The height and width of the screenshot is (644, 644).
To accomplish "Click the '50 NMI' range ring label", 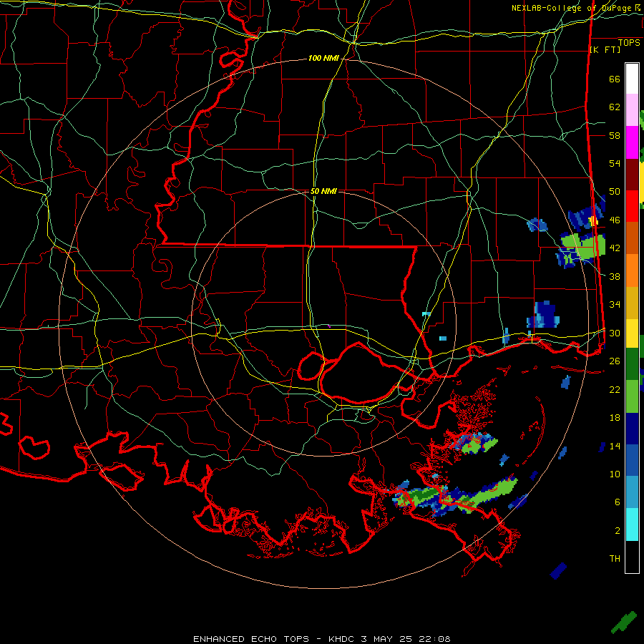I will pyautogui.click(x=323, y=191).
